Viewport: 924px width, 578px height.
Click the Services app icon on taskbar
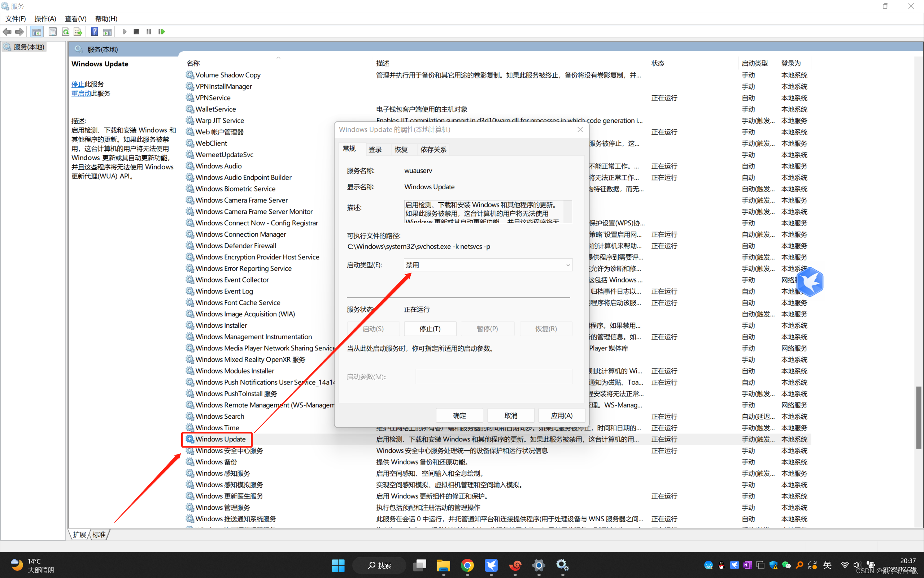(x=562, y=565)
